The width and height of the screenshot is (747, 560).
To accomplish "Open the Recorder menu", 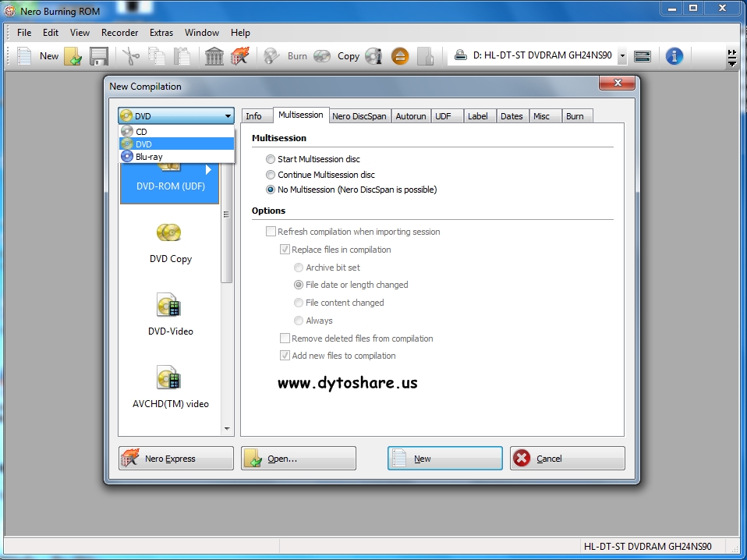I will coord(119,33).
